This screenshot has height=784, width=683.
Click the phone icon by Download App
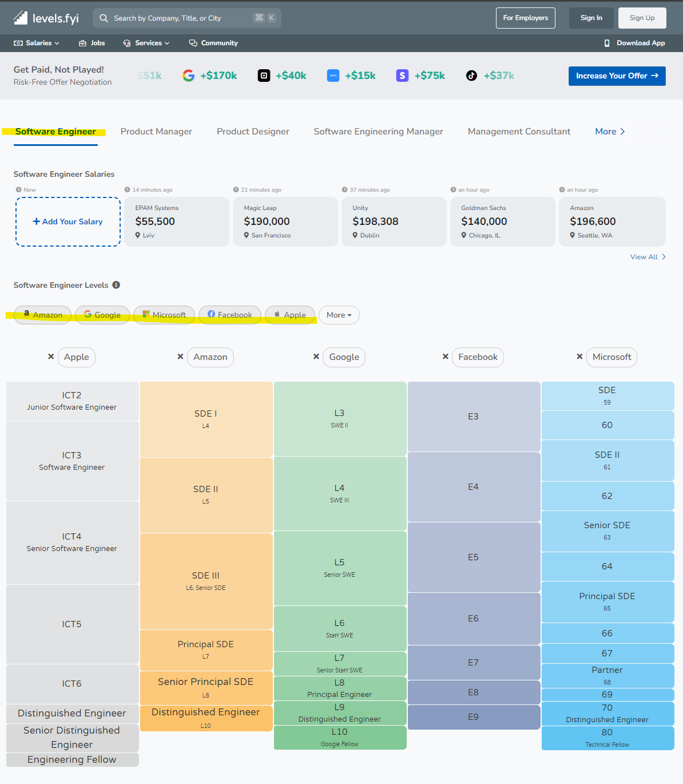(607, 43)
